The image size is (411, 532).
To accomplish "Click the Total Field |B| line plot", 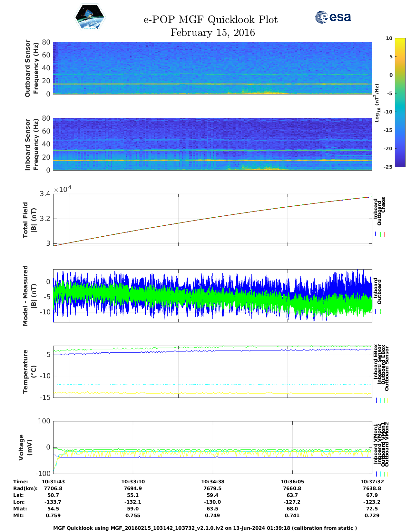I will click(x=212, y=220).
